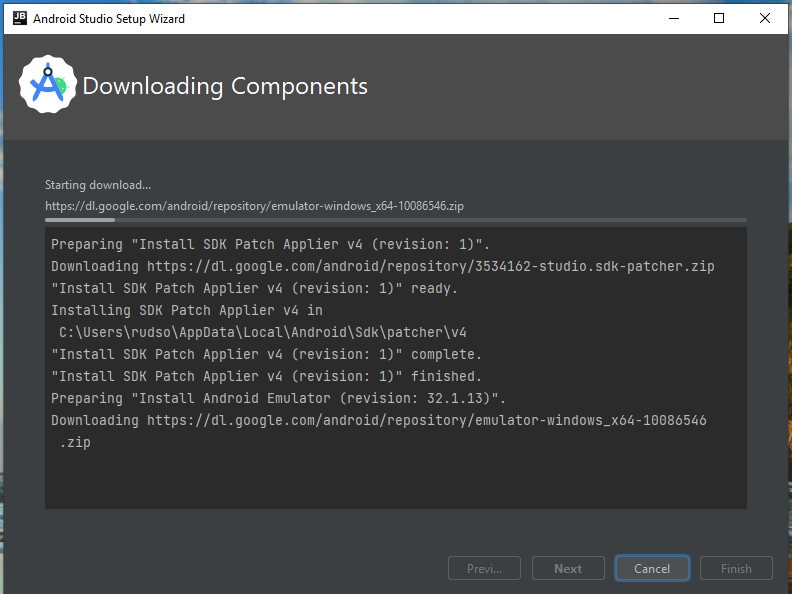Close the Android Studio Setup Wizard
This screenshot has width=792, height=594.
pos(765,18)
